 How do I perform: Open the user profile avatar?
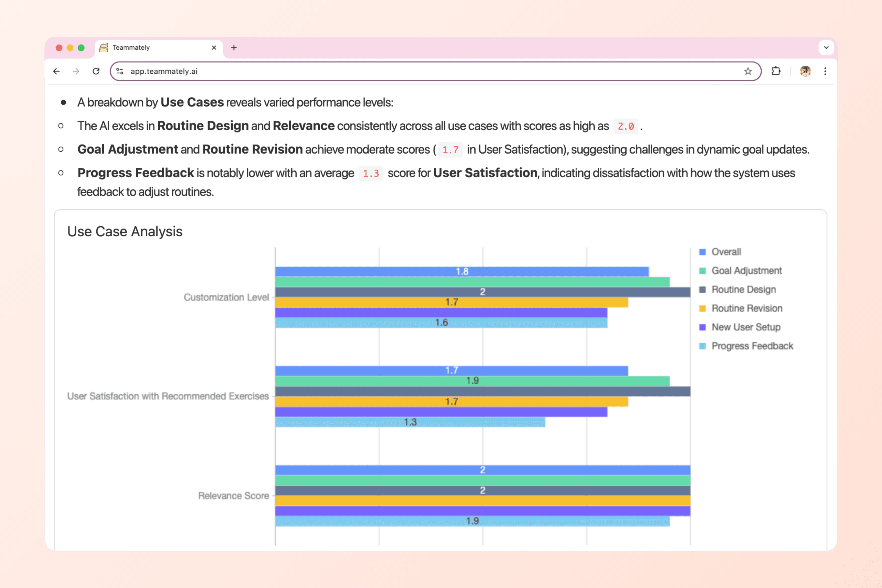[x=805, y=71]
